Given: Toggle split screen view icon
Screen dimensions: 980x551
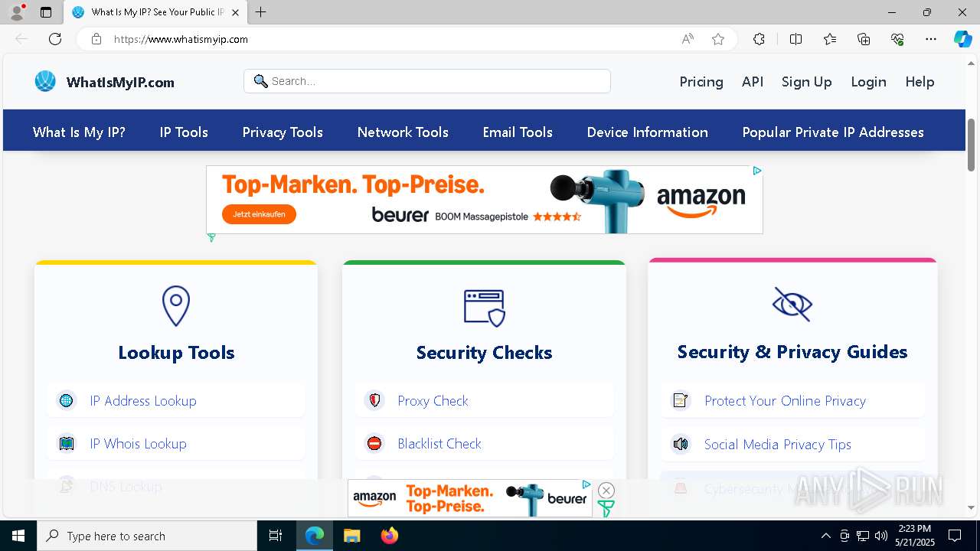Looking at the screenshot, I should (795, 39).
